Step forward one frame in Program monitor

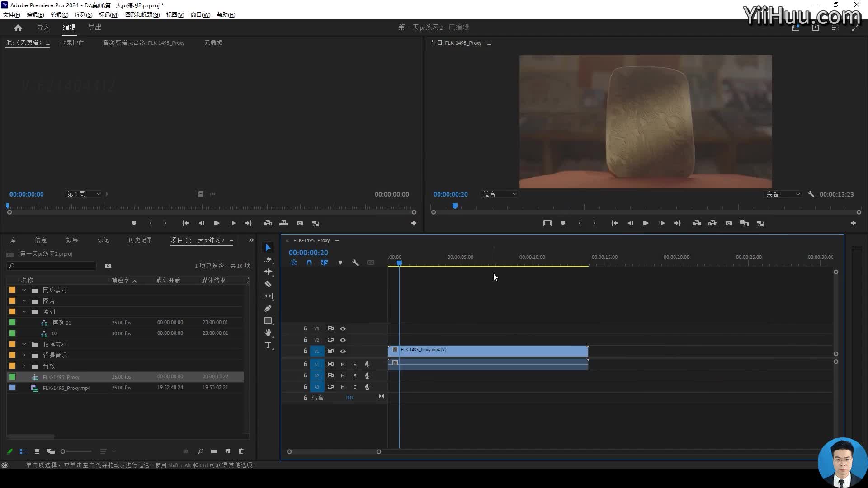tap(662, 223)
